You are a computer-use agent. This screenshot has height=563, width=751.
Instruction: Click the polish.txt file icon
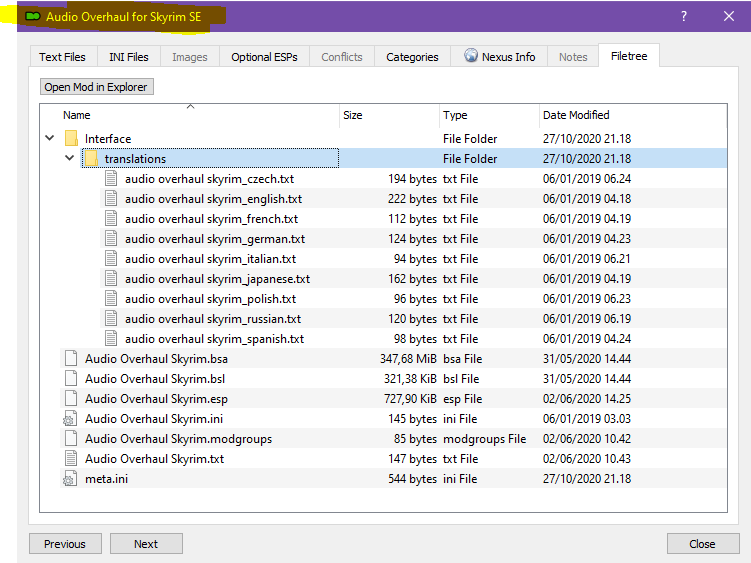tap(111, 299)
